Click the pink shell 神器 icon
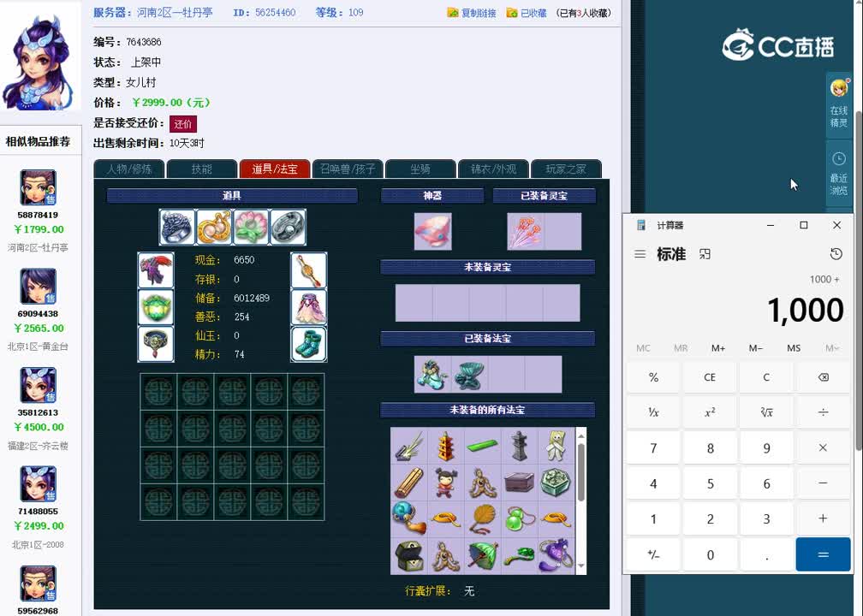Image resolution: width=863 pixels, height=616 pixels. coord(432,232)
